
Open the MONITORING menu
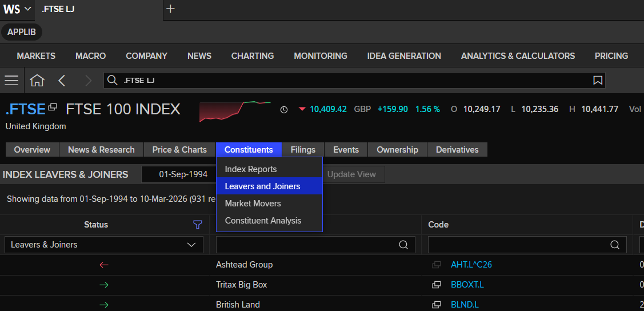click(x=321, y=56)
